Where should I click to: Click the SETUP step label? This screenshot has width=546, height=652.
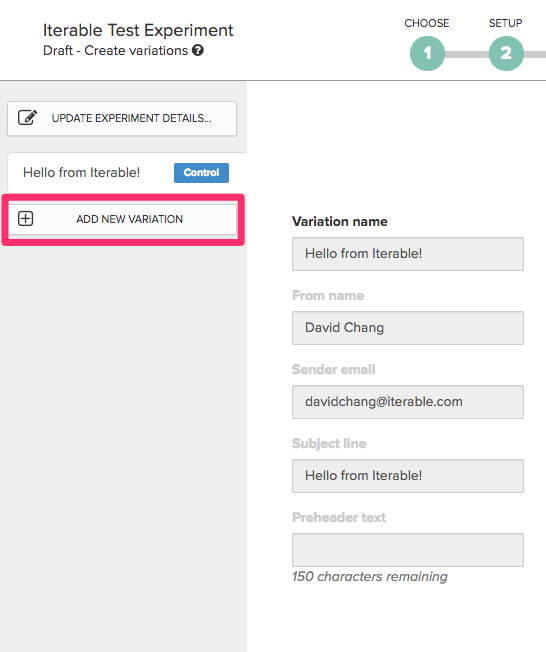tap(506, 23)
